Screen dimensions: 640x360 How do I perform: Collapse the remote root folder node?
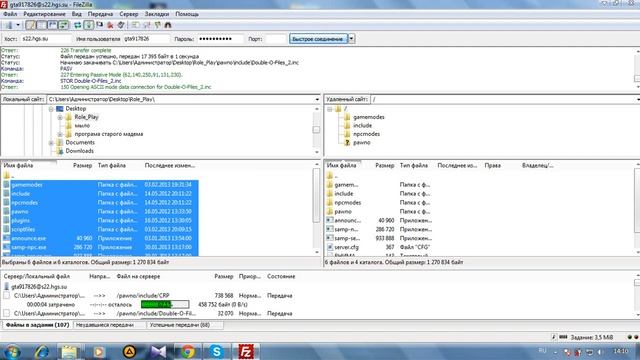click(329, 109)
